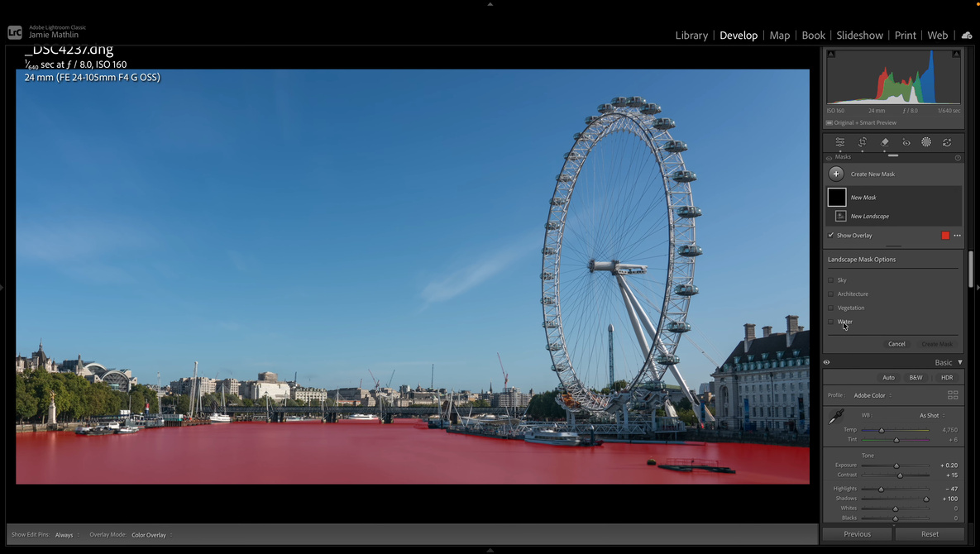Open the Overlay Mode Color Overlay dropdown
The width and height of the screenshot is (980, 554).
[x=151, y=535]
